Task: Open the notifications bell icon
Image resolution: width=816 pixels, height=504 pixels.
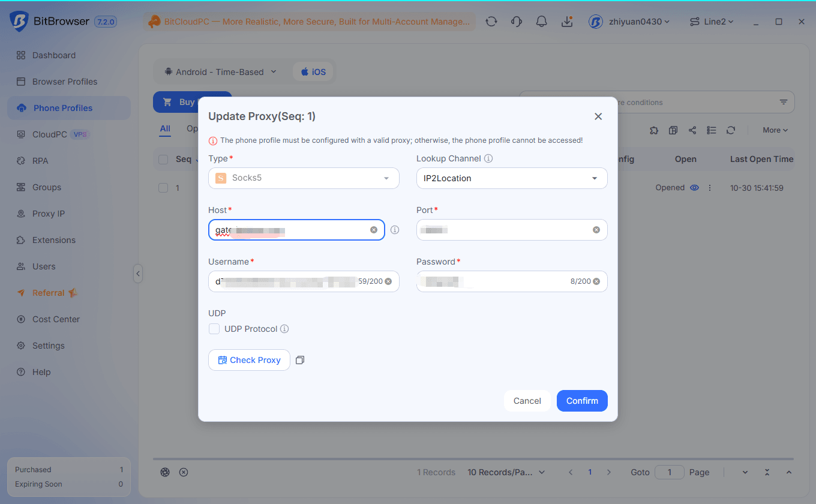Action: [542, 22]
